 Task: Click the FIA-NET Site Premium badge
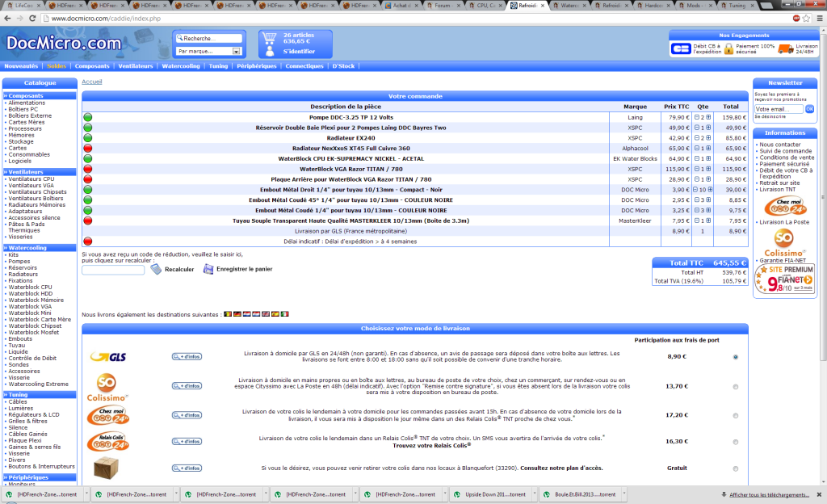point(785,279)
